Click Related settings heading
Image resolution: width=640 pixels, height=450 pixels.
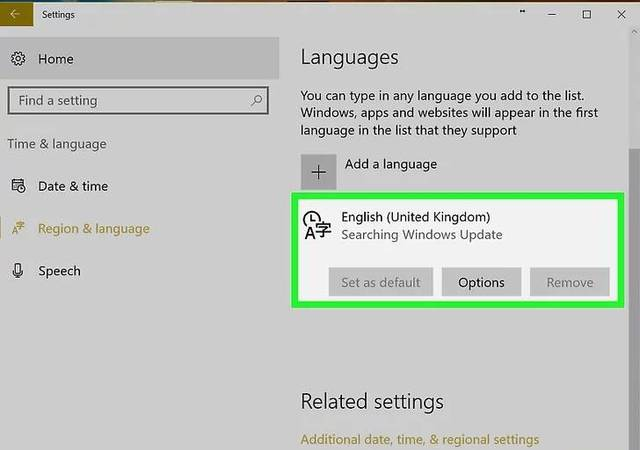tap(372, 401)
